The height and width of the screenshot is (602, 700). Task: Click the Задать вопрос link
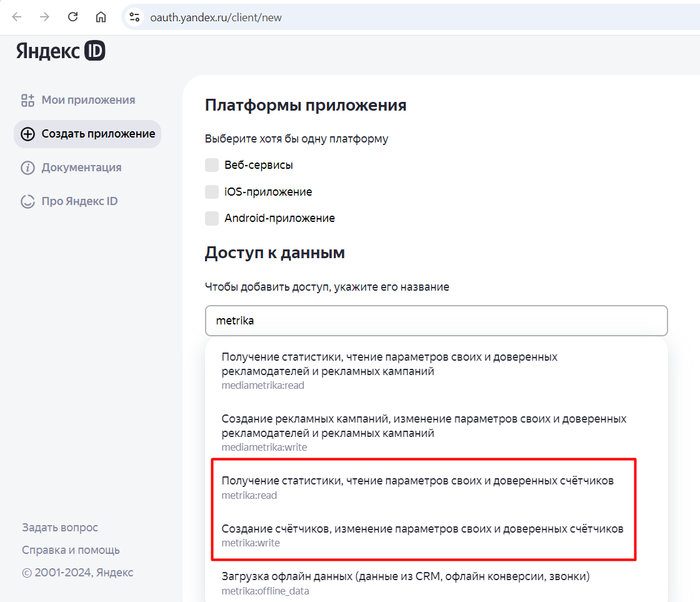pyautogui.click(x=60, y=528)
